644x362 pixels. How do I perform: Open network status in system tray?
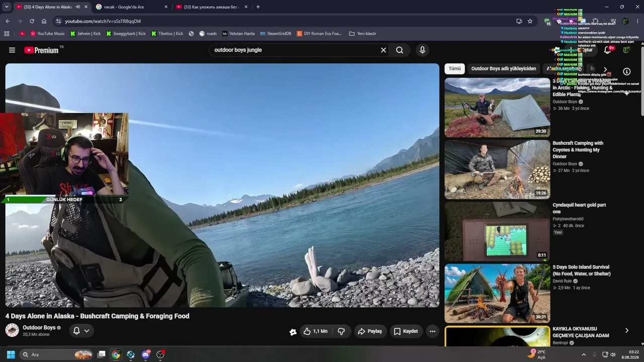coord(605,354)
